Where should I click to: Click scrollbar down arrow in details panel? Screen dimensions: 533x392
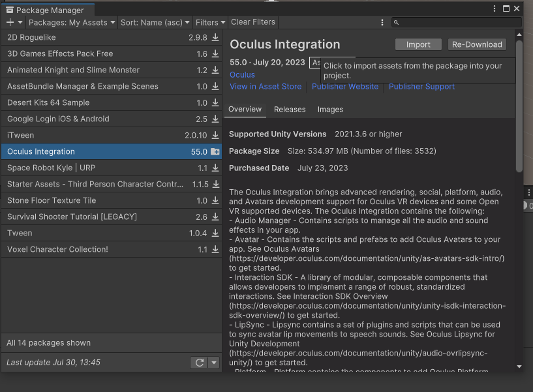[519, 367]
